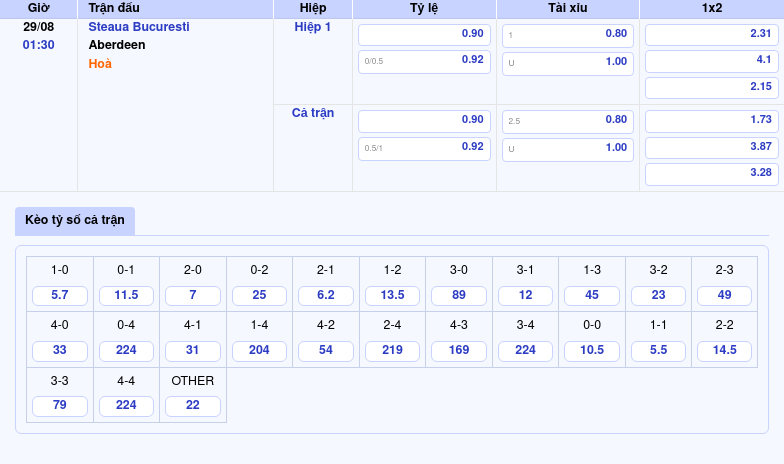Pick the 2-0 score odds 7
Screen dimensions: 784x464
193,296
